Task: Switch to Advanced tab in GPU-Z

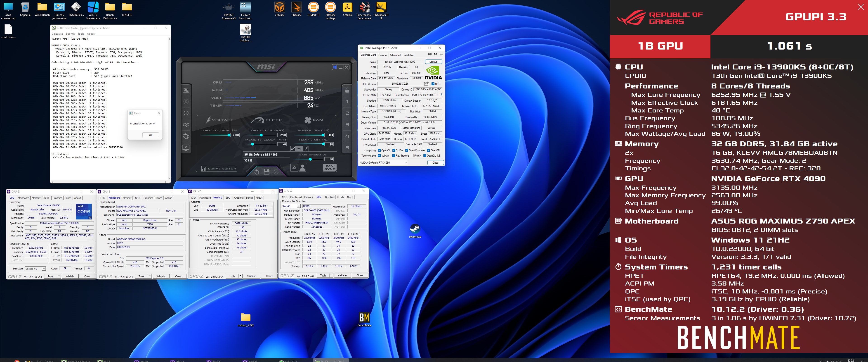Action: click(x=395, y=55)
